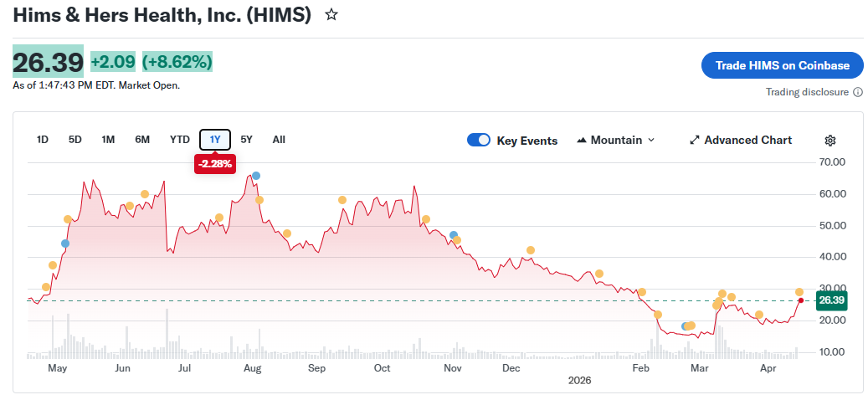Open chart settings gear icon
This screenshot has width=868, height=400.
point(829,141)
